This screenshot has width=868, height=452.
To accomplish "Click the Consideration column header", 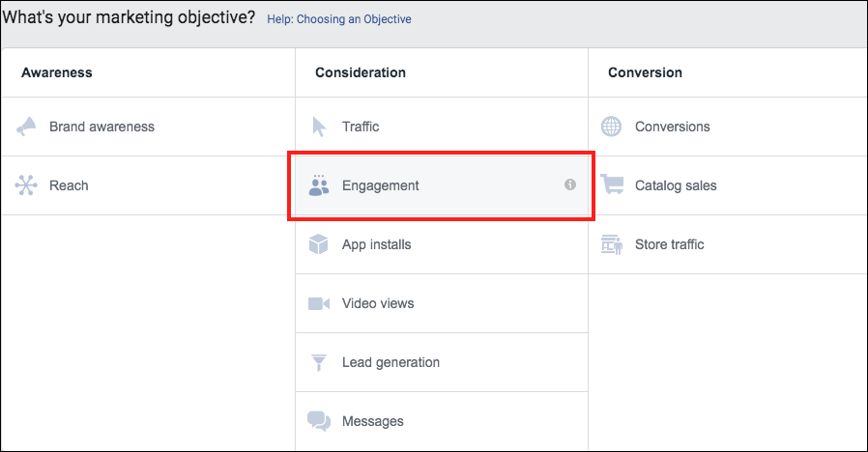I will tap(361, 72).
